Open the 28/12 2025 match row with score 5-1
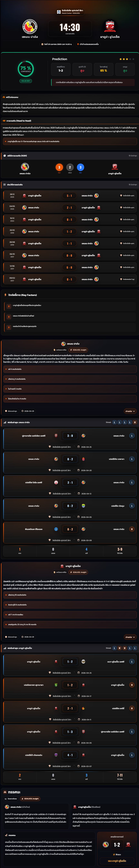 (69, 195)
